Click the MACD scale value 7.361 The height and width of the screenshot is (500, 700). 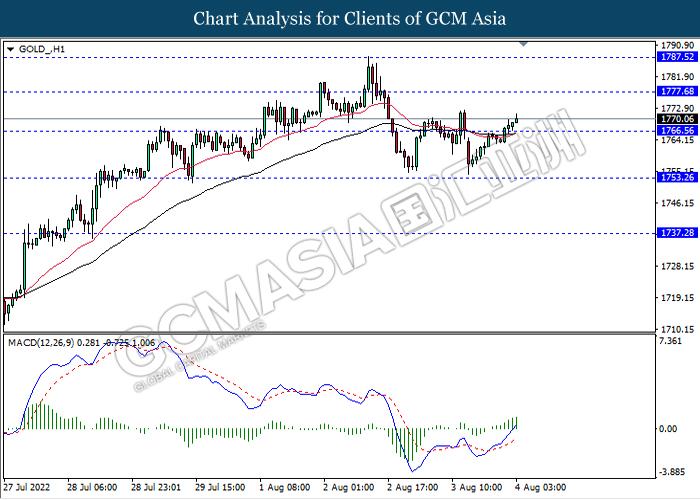pos(670,341)
